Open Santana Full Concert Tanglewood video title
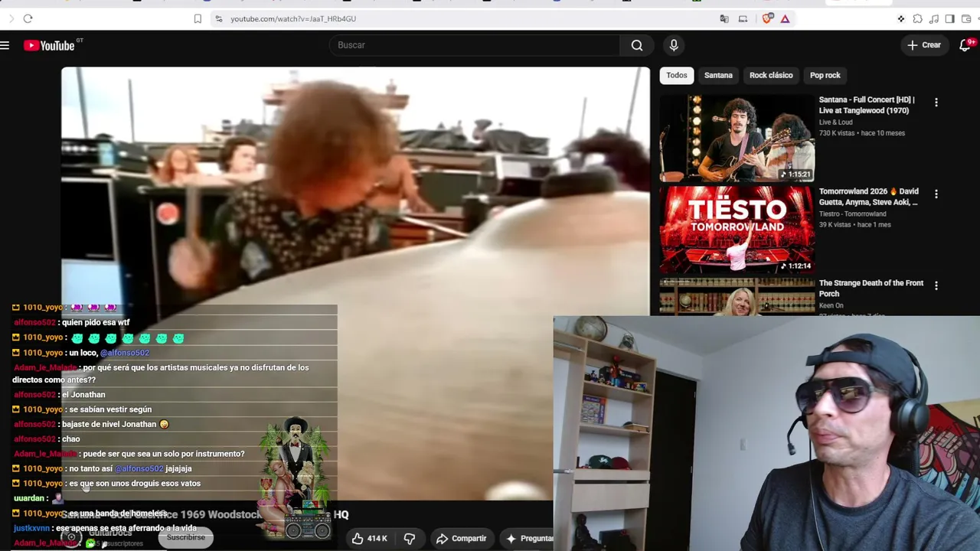Viewport: 980px width, 551px height. pyautogui.click(x=867, y=105)
